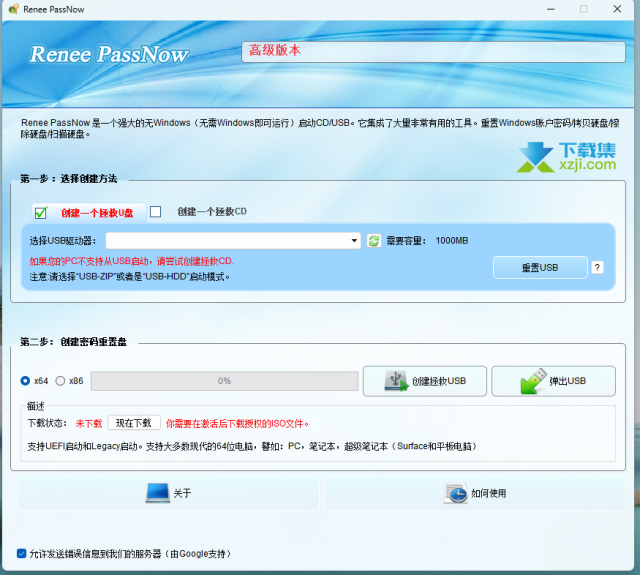The height and width of the screenshot is (575, 640).
Task: Minimize the Renee PassNow window
Action: pyautogui.click(x=551, y=9)
